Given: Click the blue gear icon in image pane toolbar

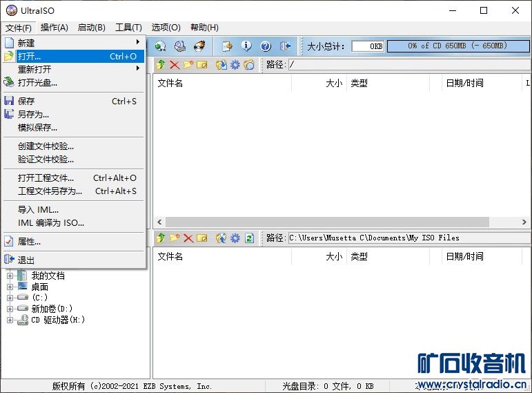Looking at the screenshot, I should click(x=235, y=64).
